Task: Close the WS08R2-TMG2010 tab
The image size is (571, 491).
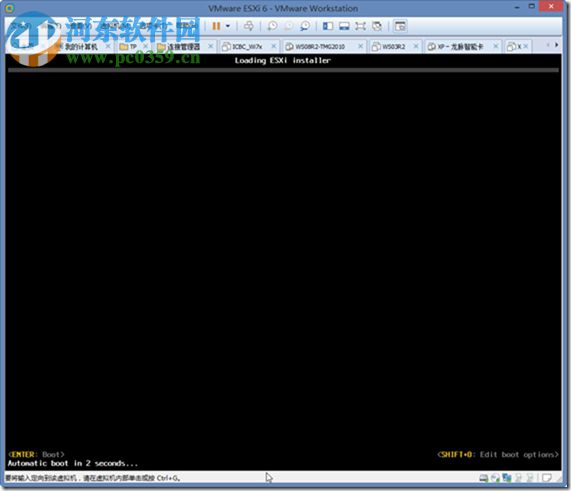Action: point(360,46)
